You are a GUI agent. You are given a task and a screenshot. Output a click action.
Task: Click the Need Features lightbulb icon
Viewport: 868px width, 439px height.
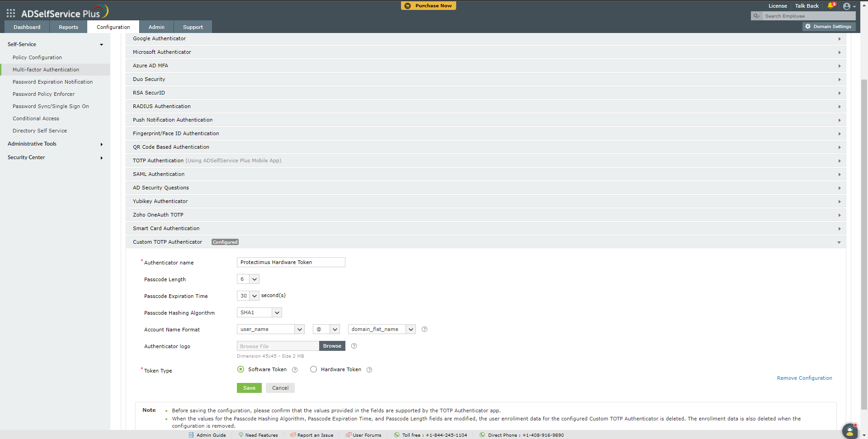tap(241, 435)
